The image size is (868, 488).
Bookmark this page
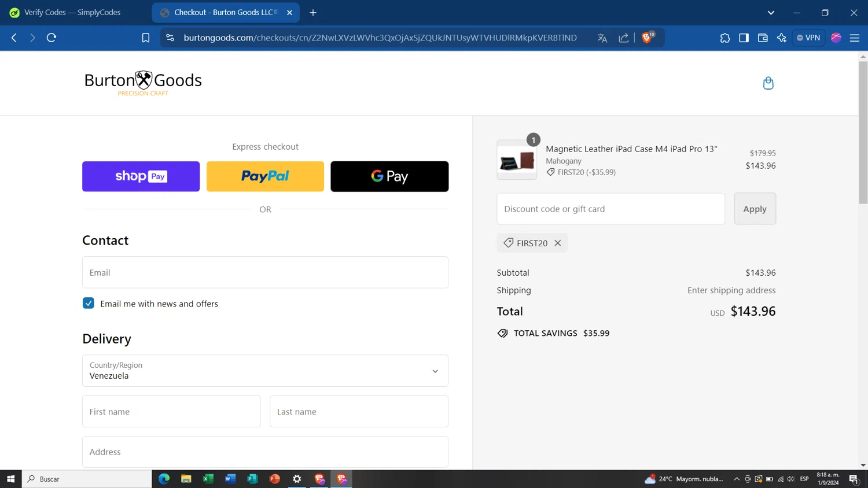pyautogui.click(x=146, y=38)
